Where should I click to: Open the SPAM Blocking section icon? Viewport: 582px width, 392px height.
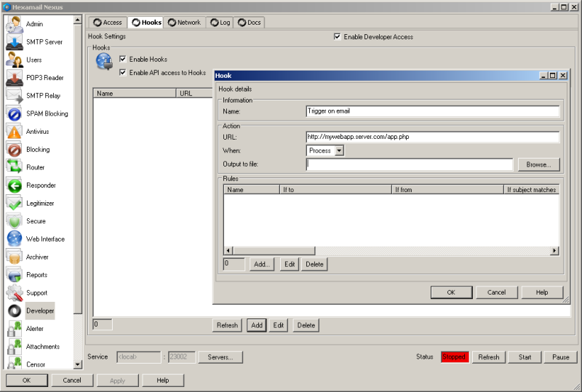click(15, 113)
